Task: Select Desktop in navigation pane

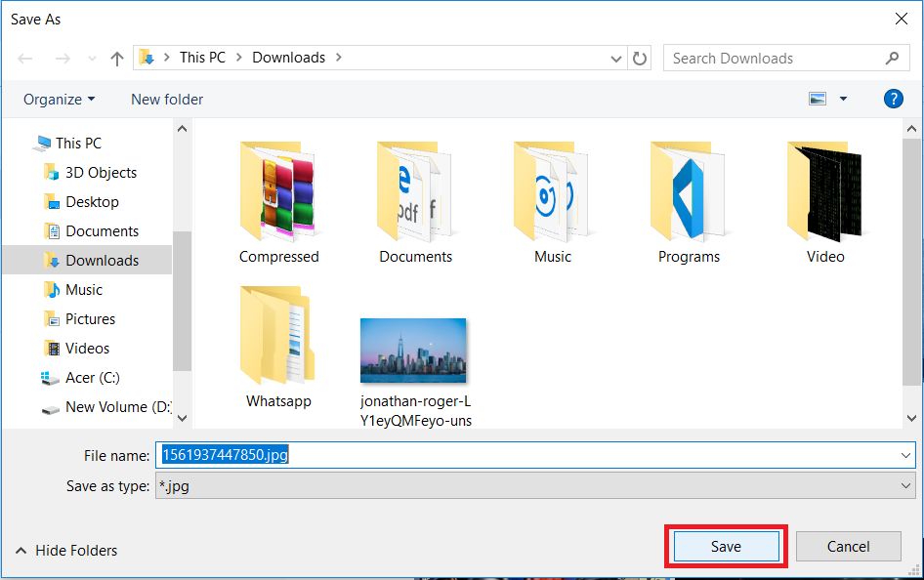Action: click(92, 202)
